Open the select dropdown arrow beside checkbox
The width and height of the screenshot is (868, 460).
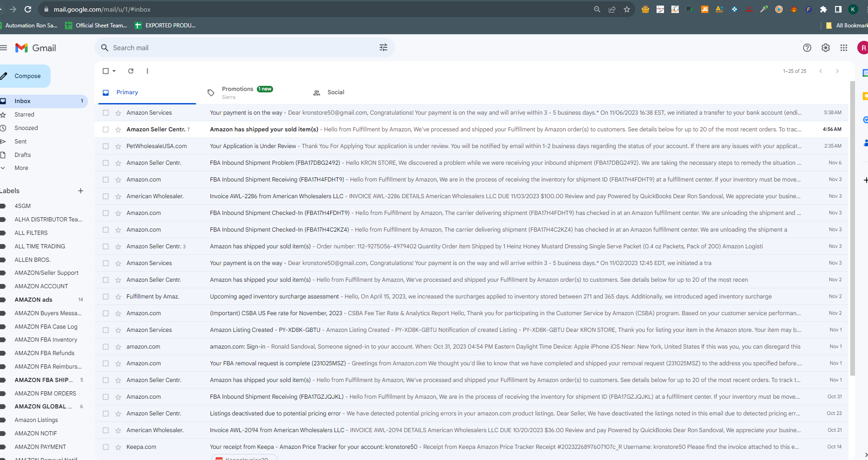(114, 71)
